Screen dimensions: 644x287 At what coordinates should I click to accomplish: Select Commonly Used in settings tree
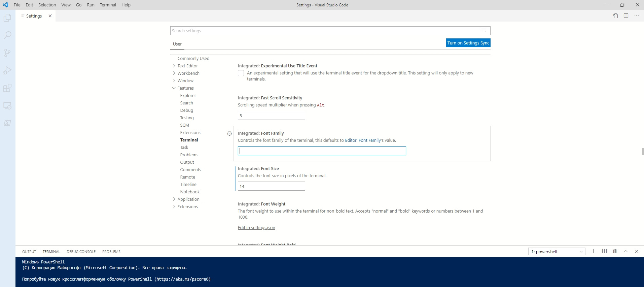193,58
